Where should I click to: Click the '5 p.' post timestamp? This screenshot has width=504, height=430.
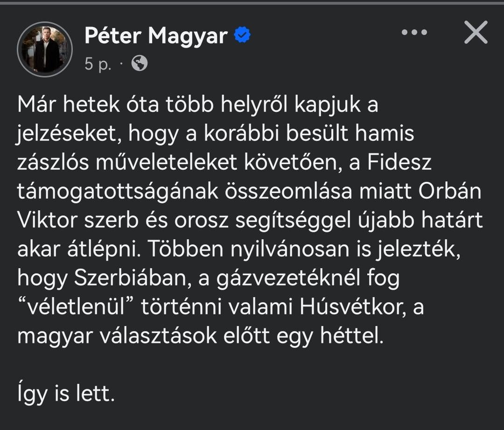tap(98, 64)
